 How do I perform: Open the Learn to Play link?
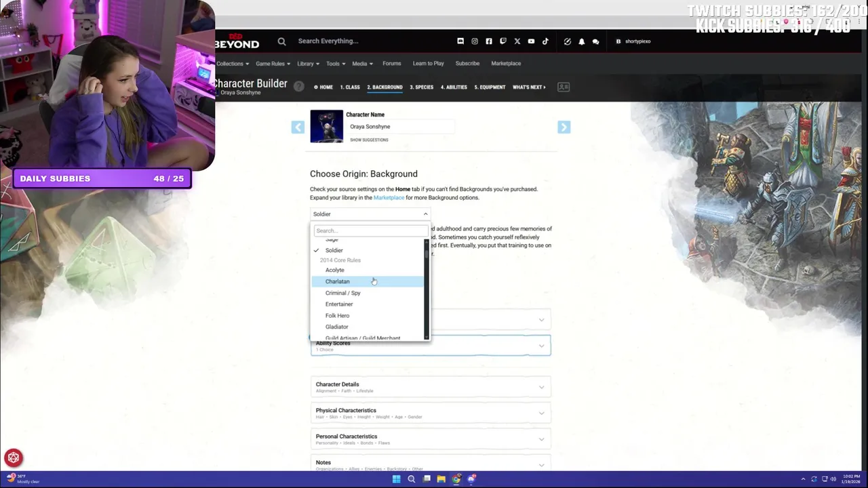tap(429, 64)
